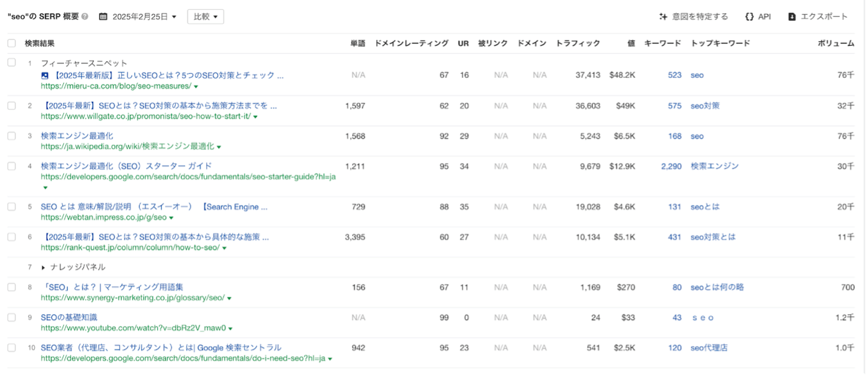Open the 比較 dropdown
Screen dimensions: 868x376
[205, 17]
